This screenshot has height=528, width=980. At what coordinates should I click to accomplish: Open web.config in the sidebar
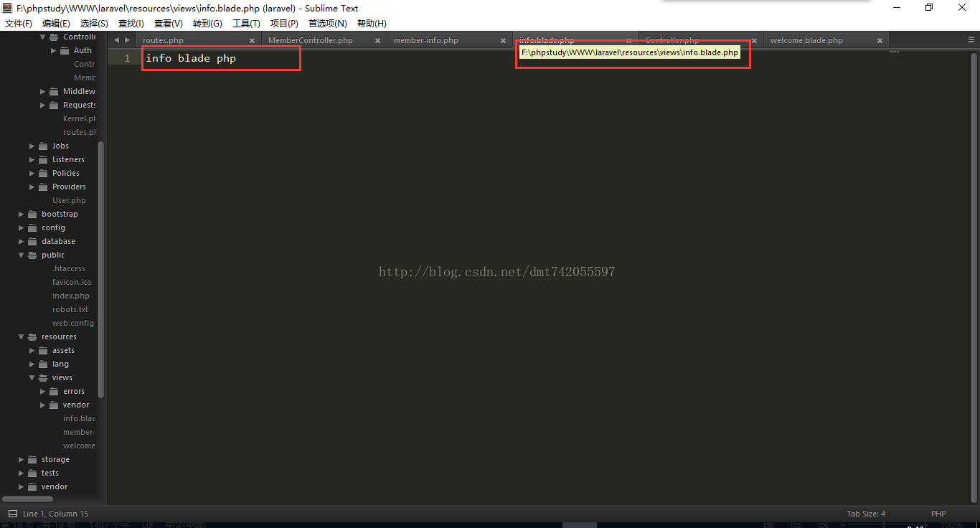pyautogui.click(x=73, y=324)
